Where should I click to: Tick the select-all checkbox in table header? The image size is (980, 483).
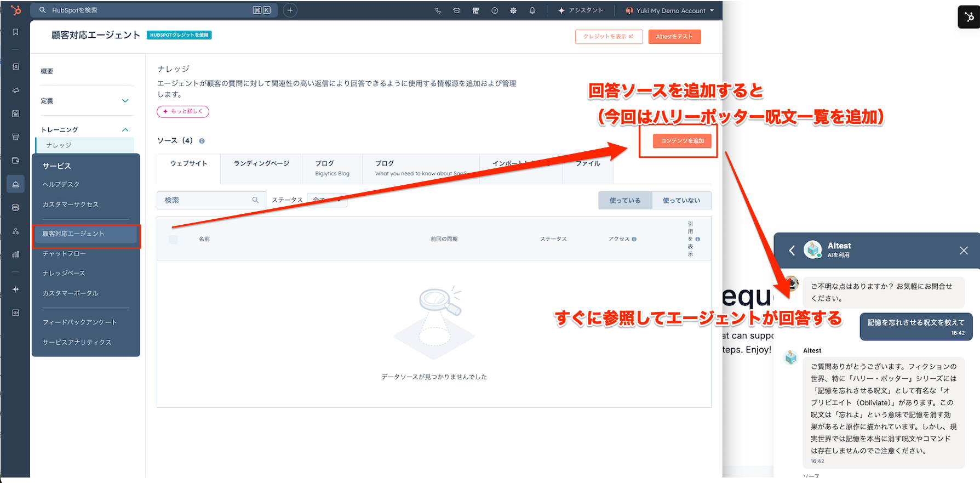173,239
